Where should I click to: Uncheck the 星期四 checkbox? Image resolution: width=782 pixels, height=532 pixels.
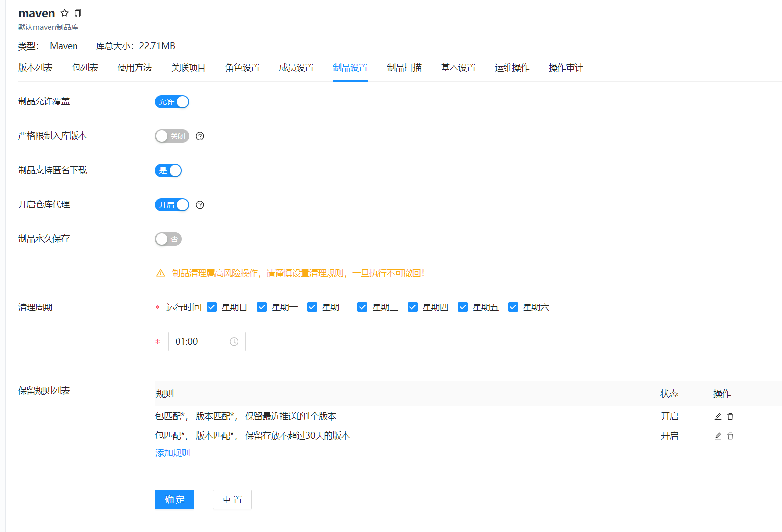(x=413, y=307)
